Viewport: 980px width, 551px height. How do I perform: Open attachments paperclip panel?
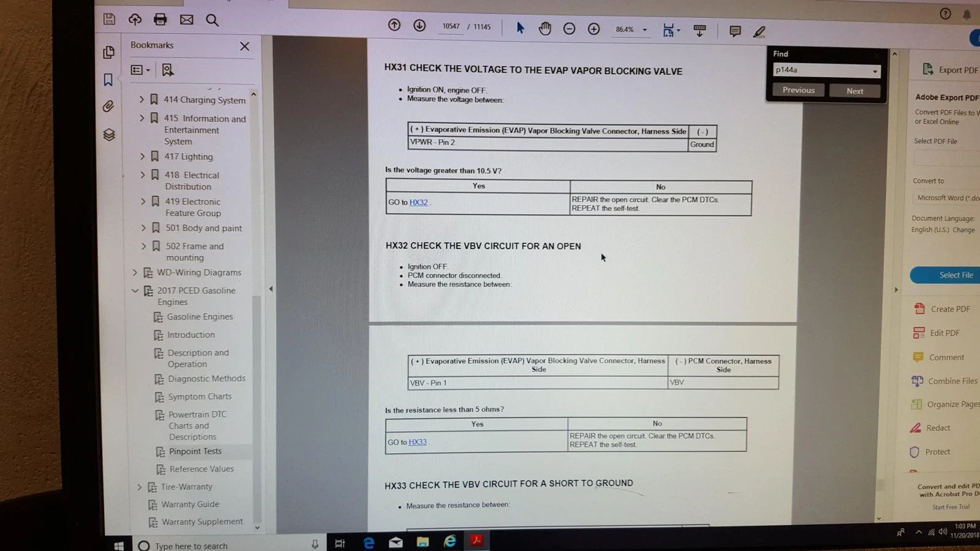click(108, 107)
